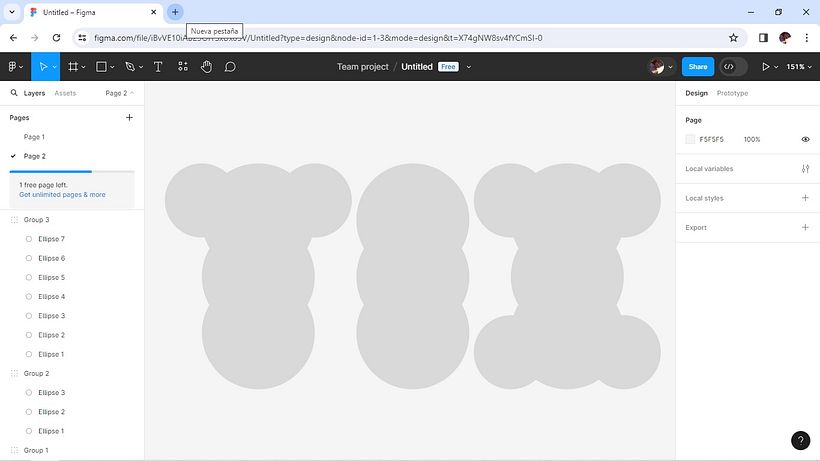
Task: Close the Untitled – Figma tab
Action: (154, 12)
